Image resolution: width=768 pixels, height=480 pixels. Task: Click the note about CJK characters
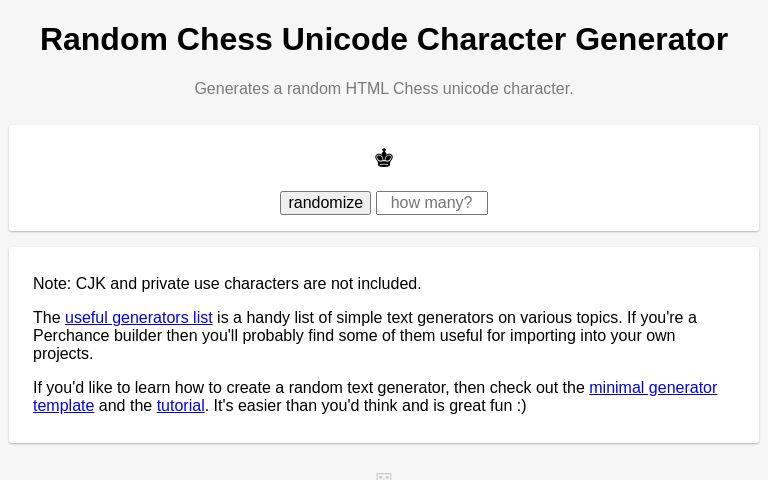point(227,283)
